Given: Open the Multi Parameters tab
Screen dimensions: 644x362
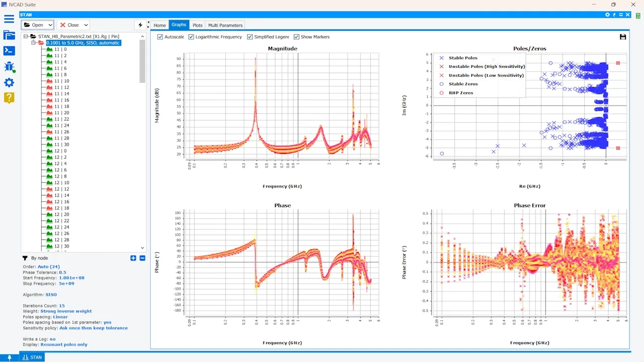Looking at the screenshot, I should coord(225,25).
